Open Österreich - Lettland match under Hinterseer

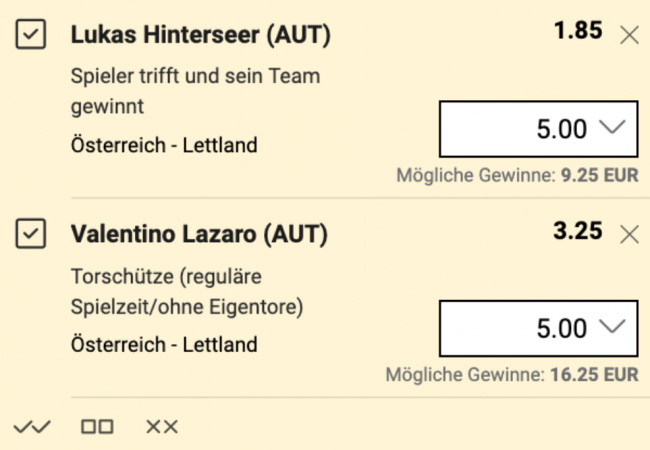pos(164,145)
